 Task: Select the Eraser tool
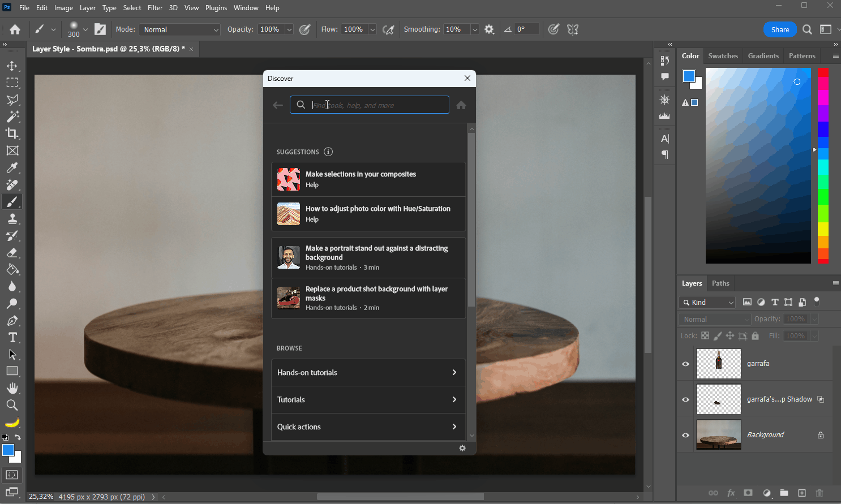coord(12,252)
